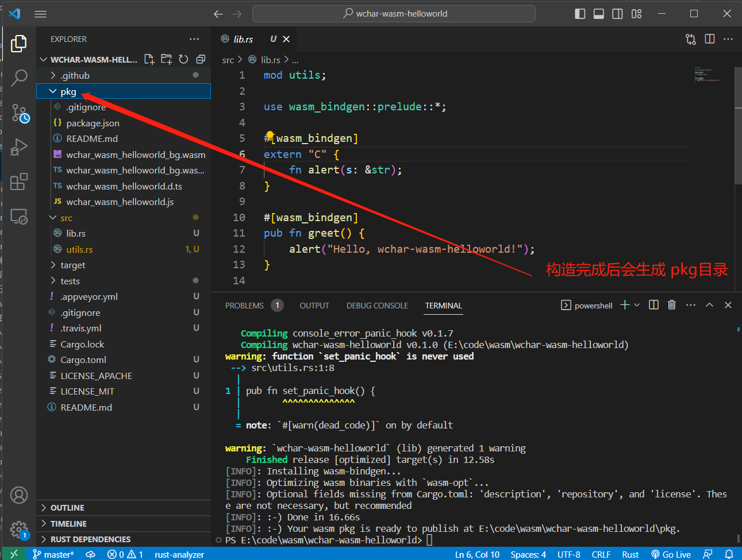Expand the target folder
Viewport: 742px width, 560px height.
pyautogui.click(x=72, y=265)
